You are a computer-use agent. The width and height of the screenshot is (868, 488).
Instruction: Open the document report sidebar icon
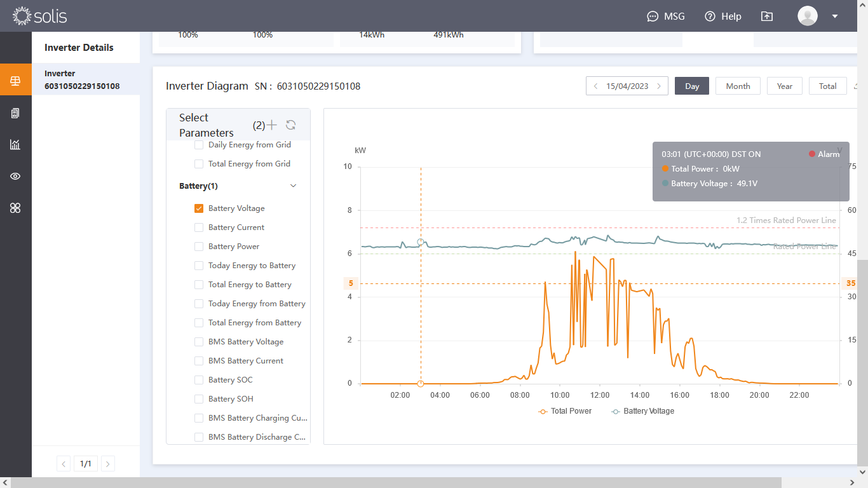[16, 113]
